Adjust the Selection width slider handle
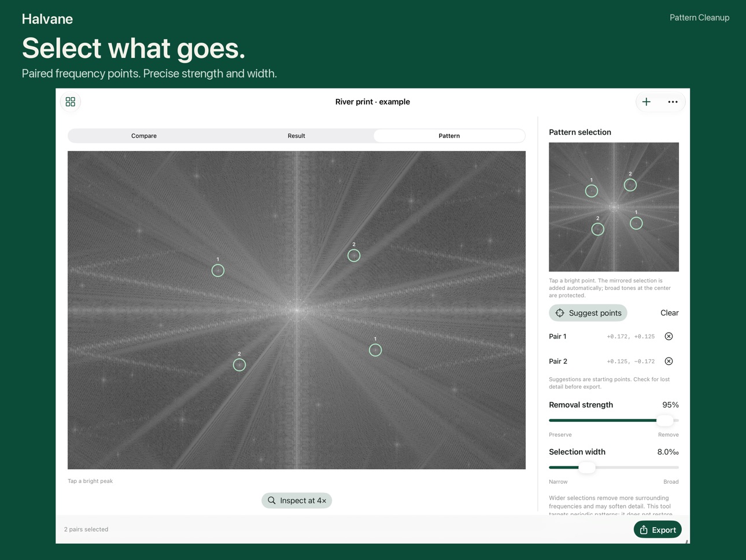The image size is (746, 560). pos(587,467)
